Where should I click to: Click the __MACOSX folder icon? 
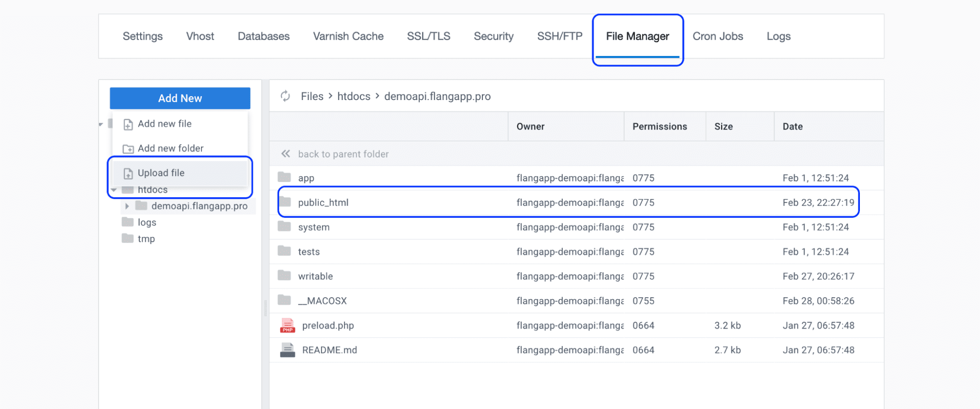[284, 300]
